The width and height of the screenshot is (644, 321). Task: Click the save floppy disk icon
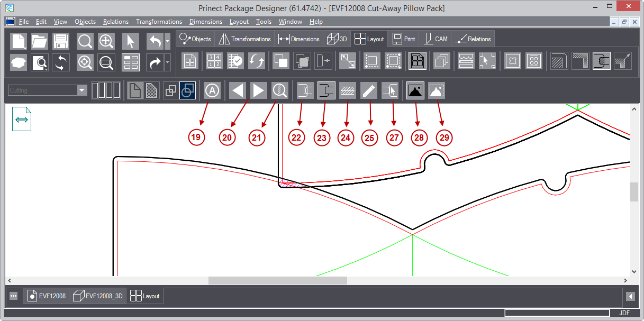(x=61, y=41)
